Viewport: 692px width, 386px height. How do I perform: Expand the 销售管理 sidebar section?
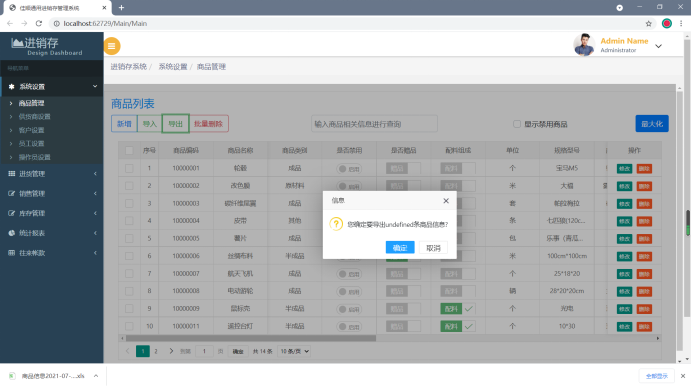[x=95, y=193]
